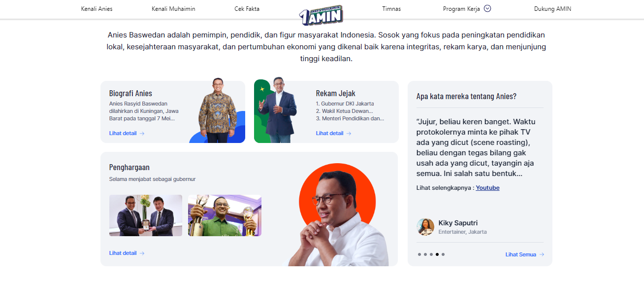Image resolution: width=644 pixels, height=284 pixels.
Task: Click the 1 AMIN logo in header
Action: point(321,15)
